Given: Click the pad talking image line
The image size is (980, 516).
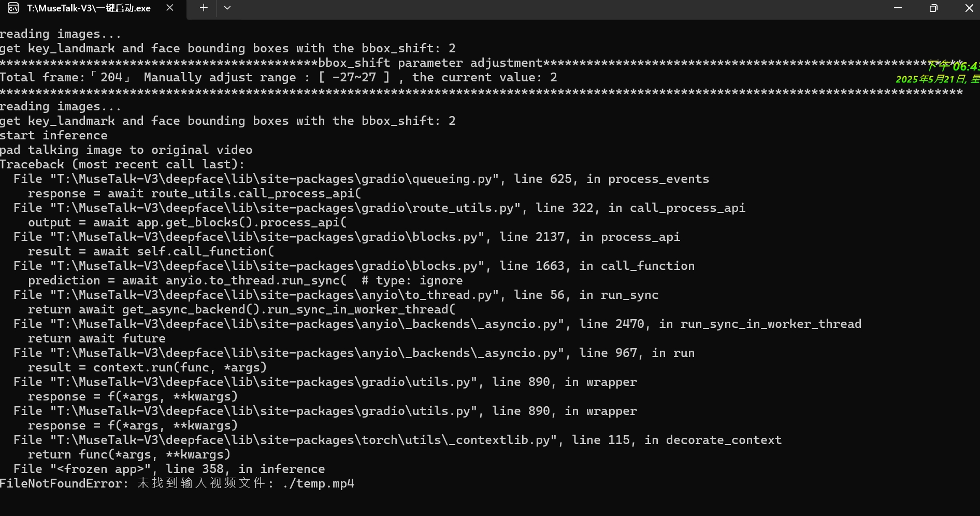Looking at the screenshot, I should 126,150.
